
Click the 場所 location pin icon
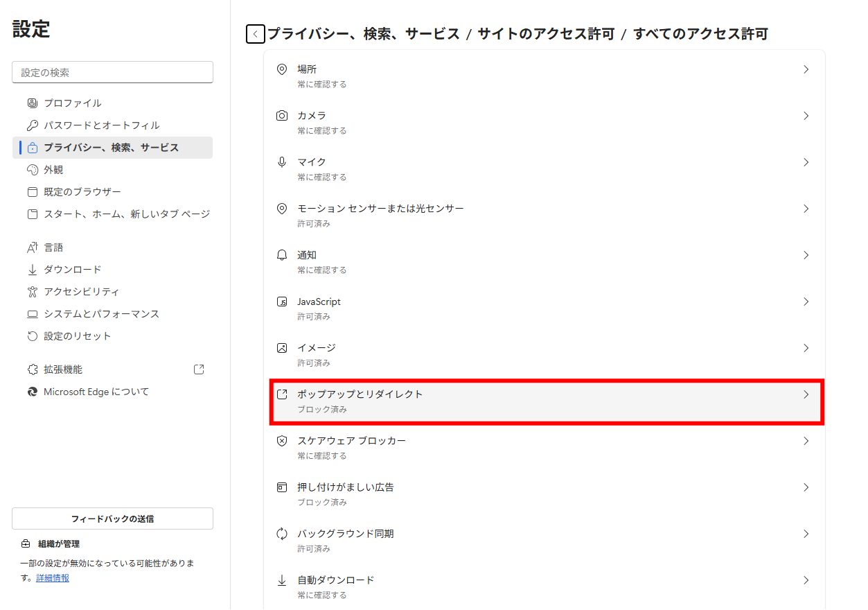282,69
